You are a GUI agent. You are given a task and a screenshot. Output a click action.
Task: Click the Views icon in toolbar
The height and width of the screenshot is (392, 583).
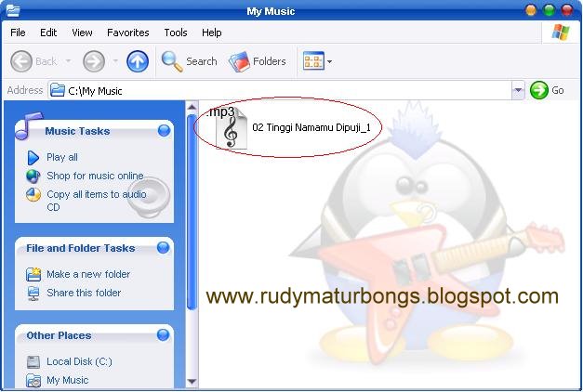pyautogui.click(x=313, y=61)
